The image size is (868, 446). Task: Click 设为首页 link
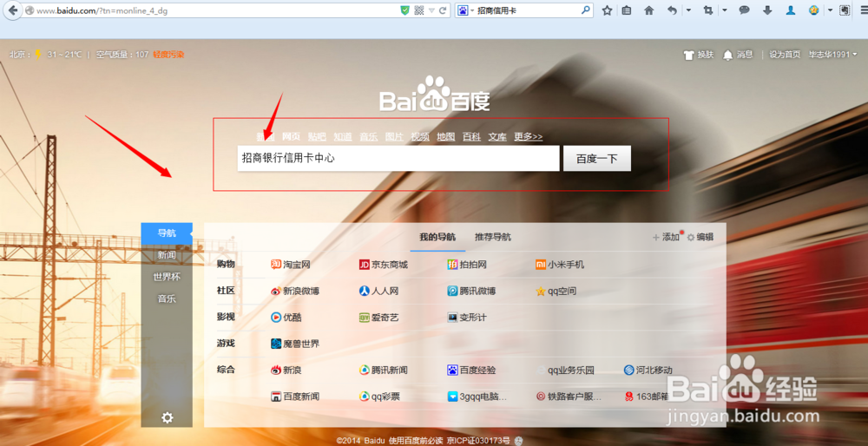coord(785,54)
